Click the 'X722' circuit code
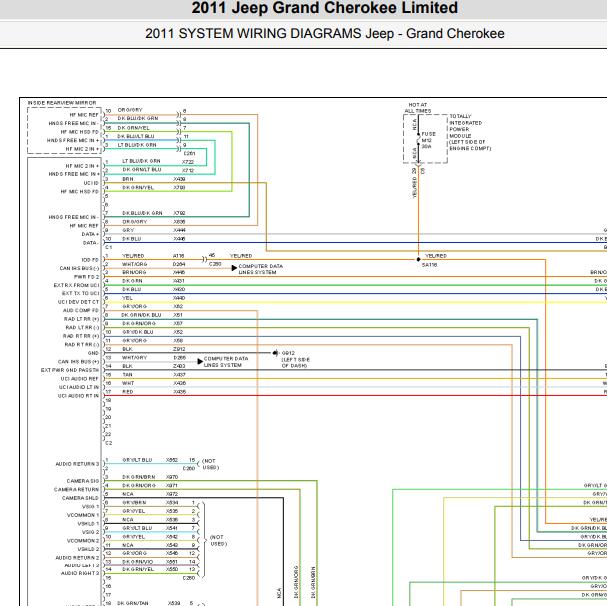This screenshot has height=606, width=607. 188,162
